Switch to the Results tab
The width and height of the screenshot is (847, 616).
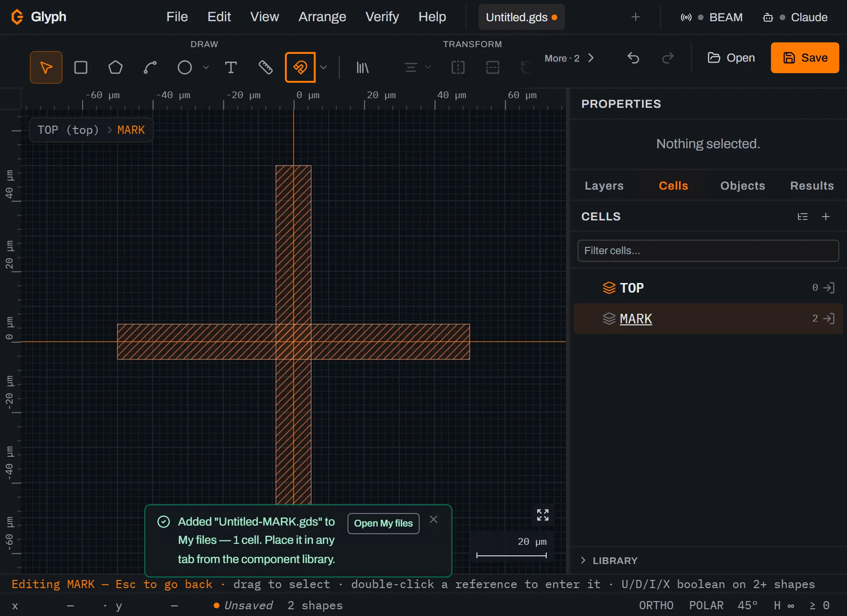pyautogui.click(x=812, y=186)
